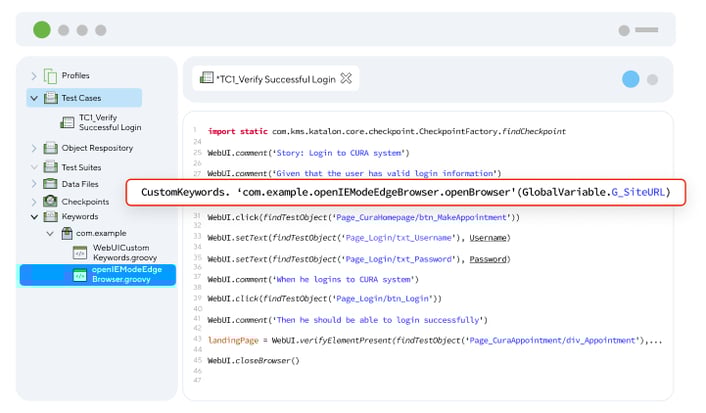
Task: Click the 'Story: Login to CURA system' comment line
Action: (x=308, y=153)
